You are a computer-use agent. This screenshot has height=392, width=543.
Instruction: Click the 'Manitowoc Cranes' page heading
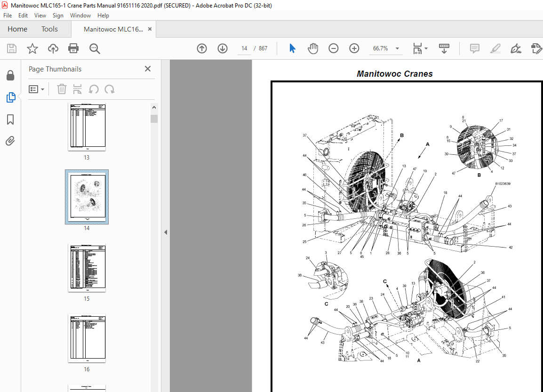point(395,74)
